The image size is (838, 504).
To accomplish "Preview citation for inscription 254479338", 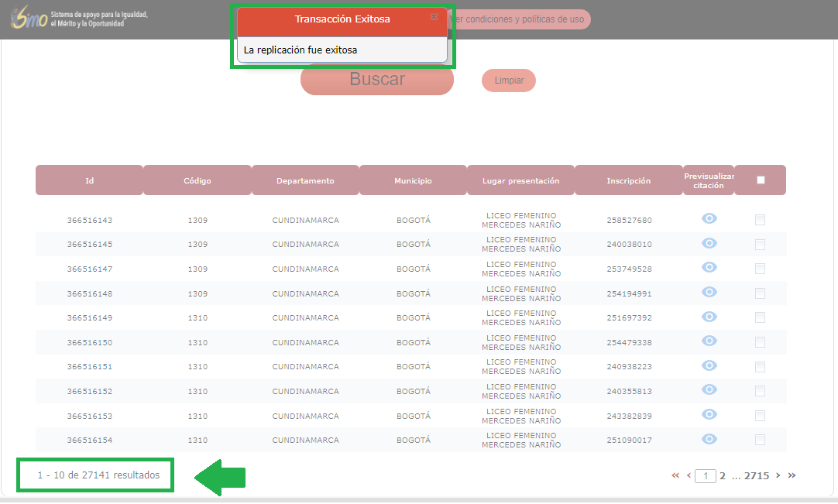I will coord(709,341).
